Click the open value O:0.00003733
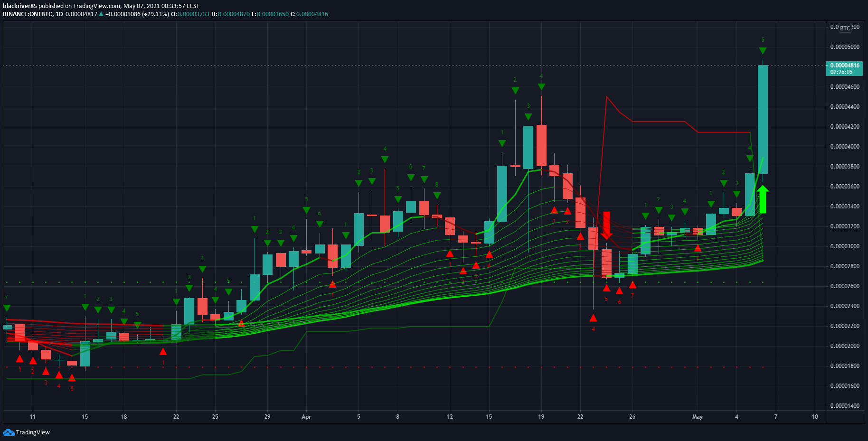The height and width of the screenshot is (441, 868). 190,14
